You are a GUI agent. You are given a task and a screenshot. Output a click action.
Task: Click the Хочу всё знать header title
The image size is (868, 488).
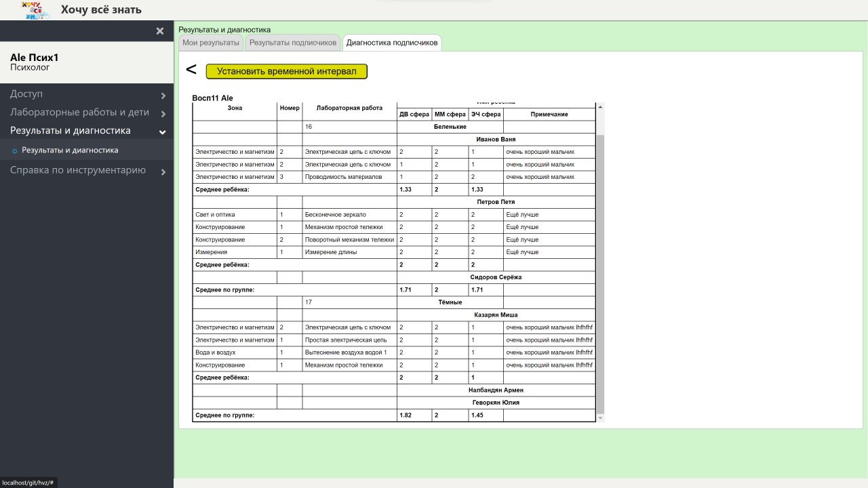click(x=101, y=9)
